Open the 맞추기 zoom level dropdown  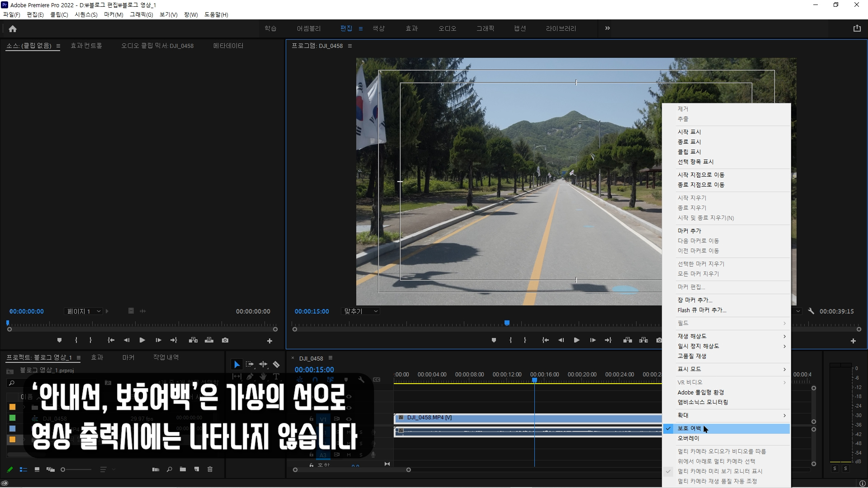[x=361, y=311]
